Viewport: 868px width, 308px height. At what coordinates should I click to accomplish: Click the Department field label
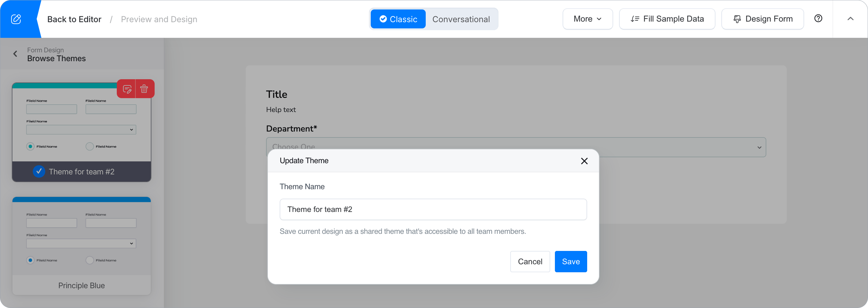click(x=292, y=129)
